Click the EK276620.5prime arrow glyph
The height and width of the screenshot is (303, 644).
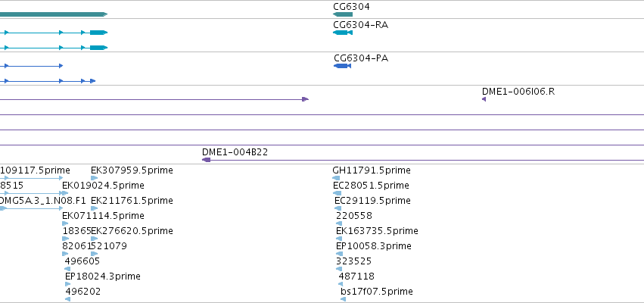point(95,239)
